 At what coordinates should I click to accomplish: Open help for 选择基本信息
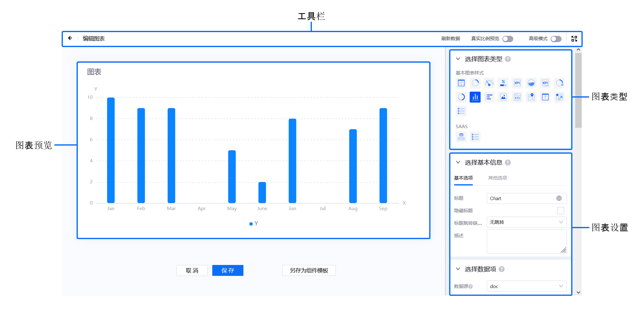tap(508, 162)
